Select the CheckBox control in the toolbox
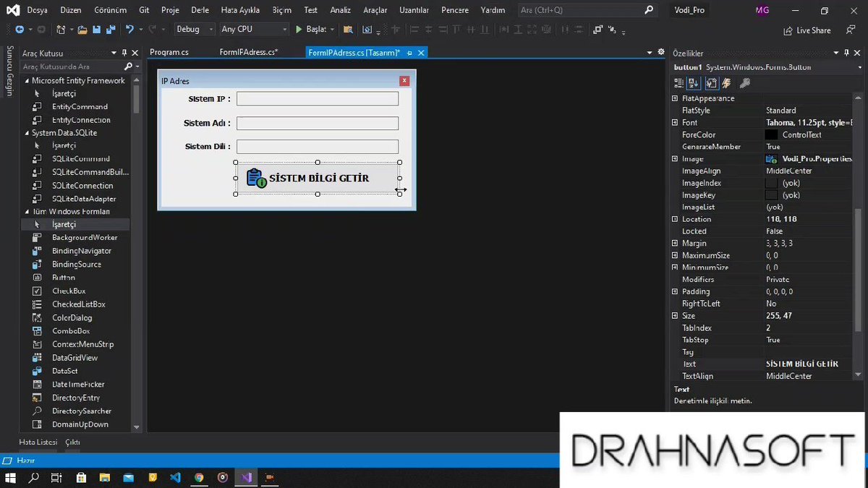868x488 pixels. [x=69, y=291]
